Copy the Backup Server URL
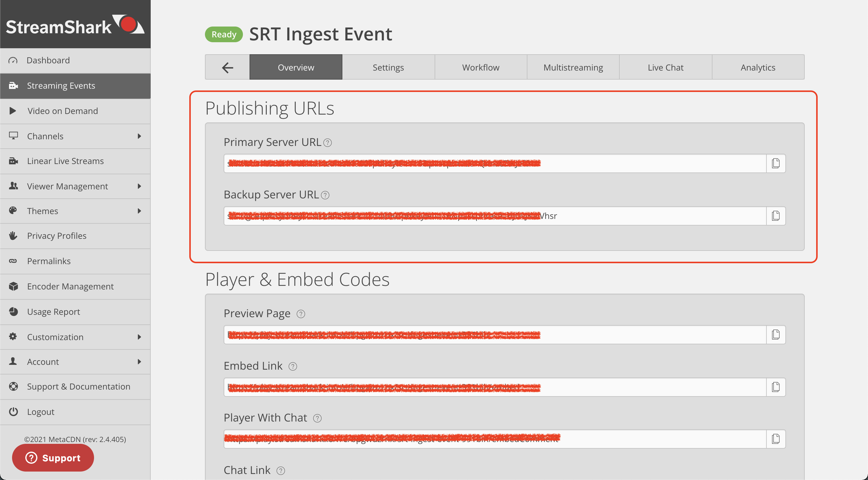Image resolution: width=868 pixels, height=480 pixels. click(x=775, y=216)
